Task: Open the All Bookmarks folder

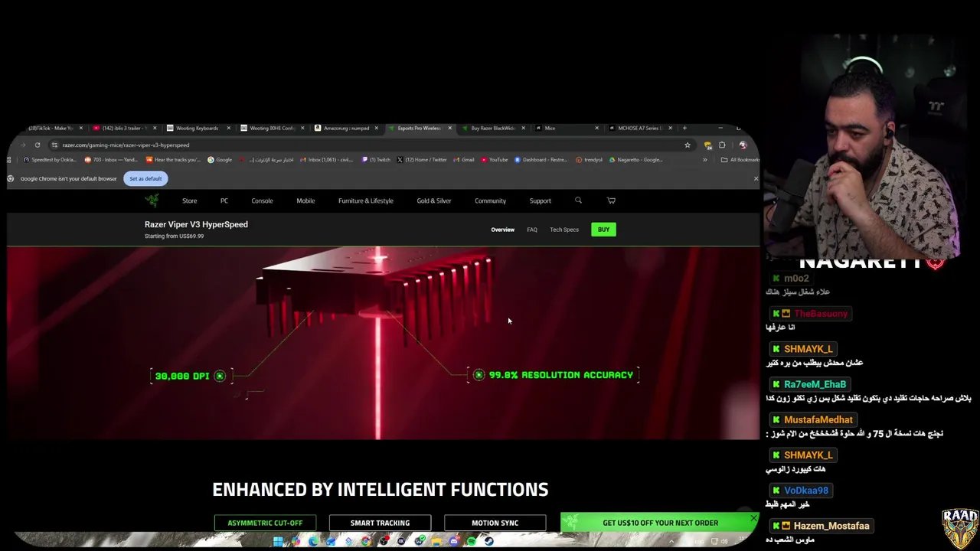Action: click(x=740, y=160)
